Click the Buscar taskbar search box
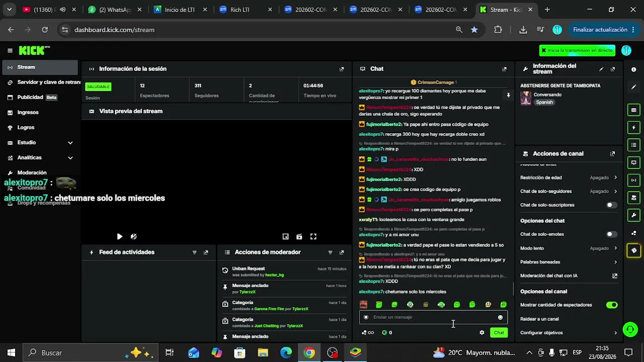Image resolution: width=644 pixels, height=362 pixels. point(91,353)
